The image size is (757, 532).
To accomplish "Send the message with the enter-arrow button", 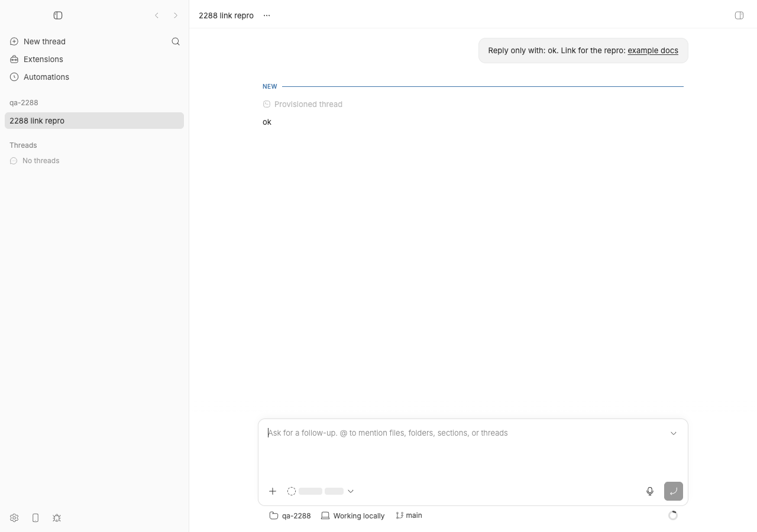I will [674, 491].
